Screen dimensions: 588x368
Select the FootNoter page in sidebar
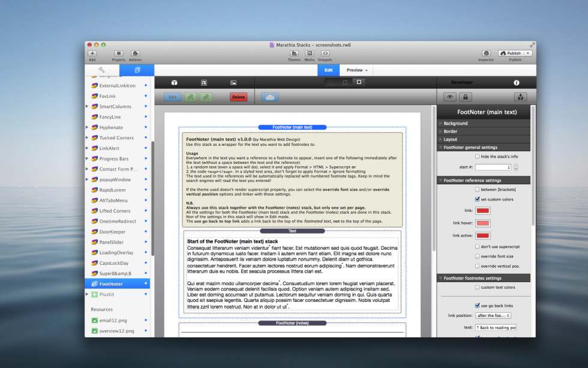pos(118,284)
